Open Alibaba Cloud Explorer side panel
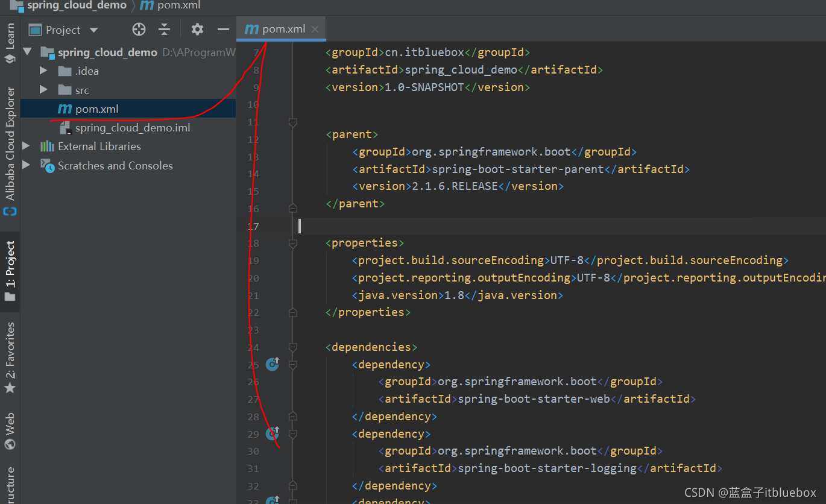The image size is (826, 504). coord(10,151)
